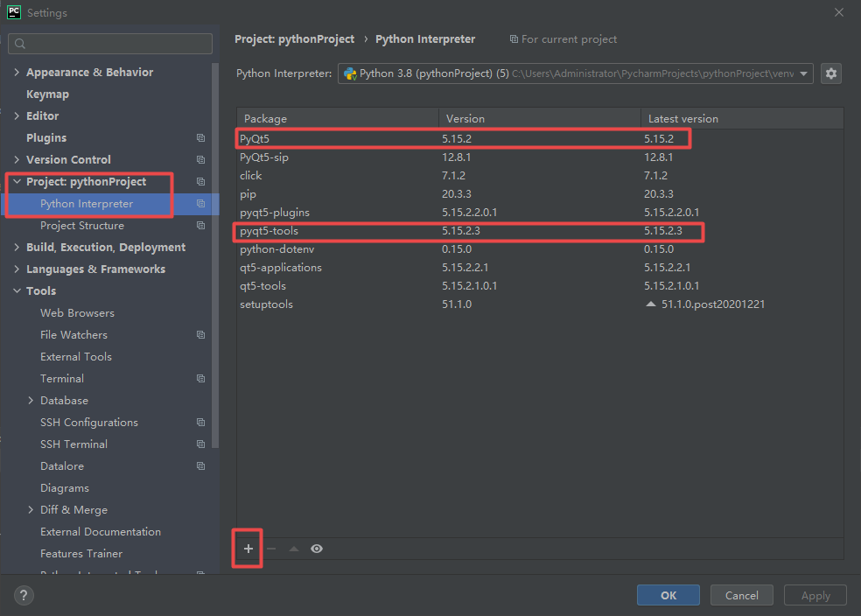Collapse the Tools section
Viewport: 861px width, 616px height.
(x=15, y=290)
